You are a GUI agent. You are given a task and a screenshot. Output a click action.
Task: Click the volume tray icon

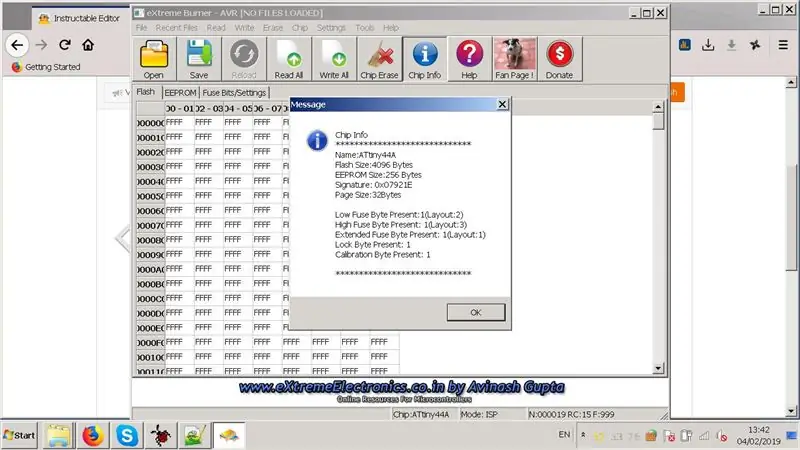pyautogui.click(x=721, y=436)
